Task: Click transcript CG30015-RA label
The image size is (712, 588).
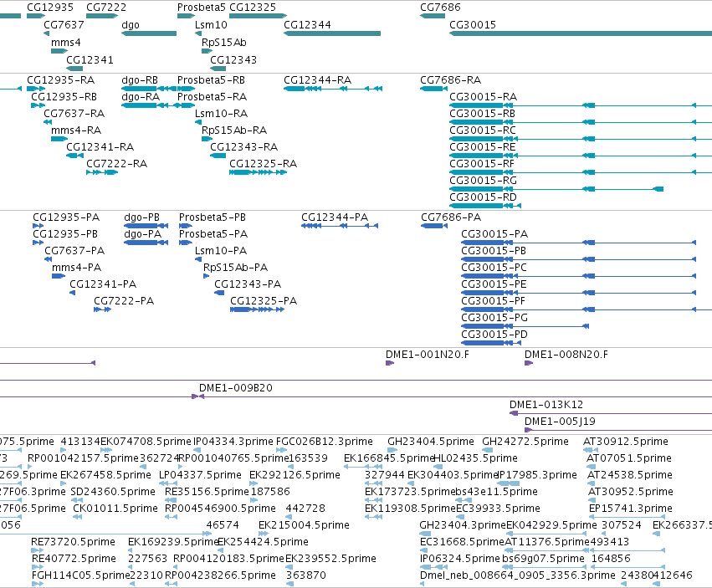Action: (483, 97)
